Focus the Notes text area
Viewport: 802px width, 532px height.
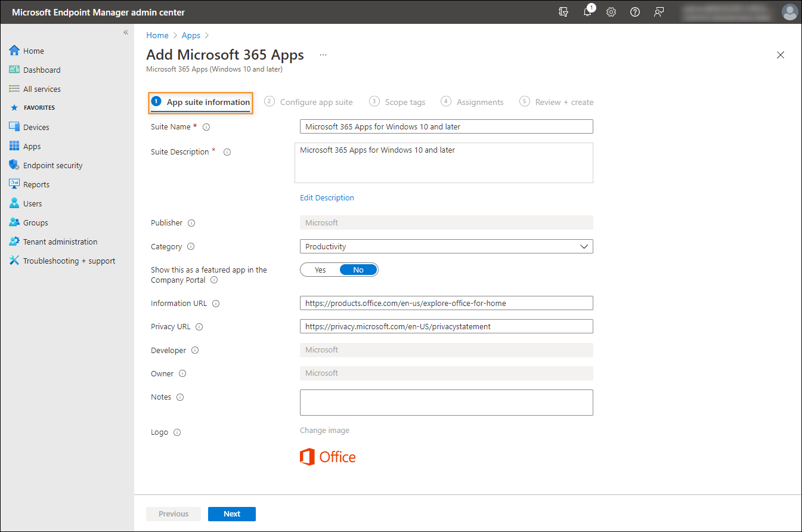(446, 402)
